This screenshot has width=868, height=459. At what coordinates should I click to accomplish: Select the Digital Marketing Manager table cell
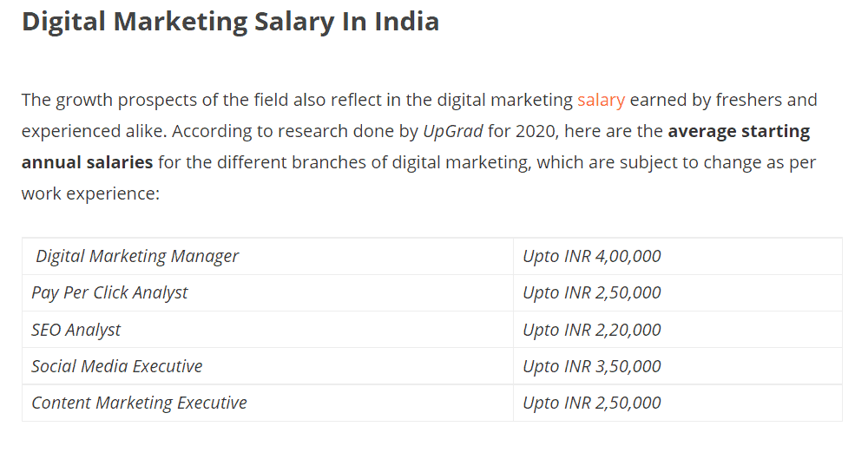(x=267, y=256)
